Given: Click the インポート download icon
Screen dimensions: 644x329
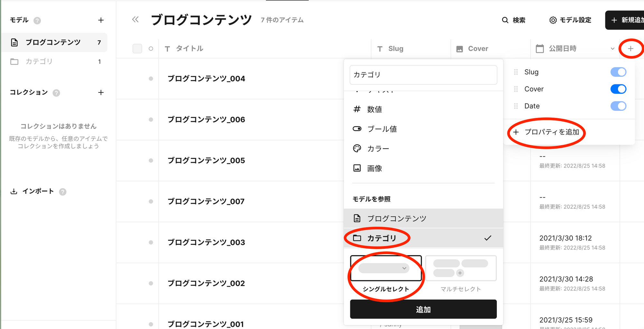Looking at the screenshot, I should coord(14,191).
